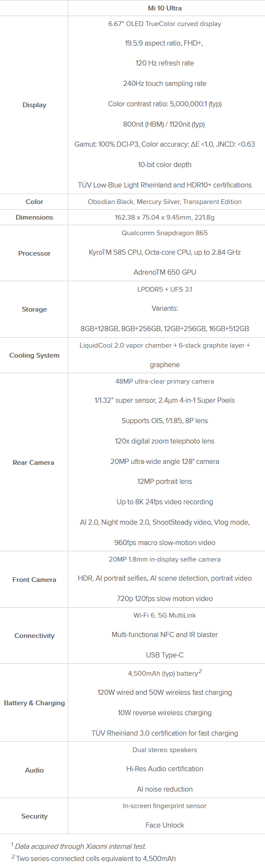Select the Connectivity row label

pyautogui.click(x=34, y=636)
